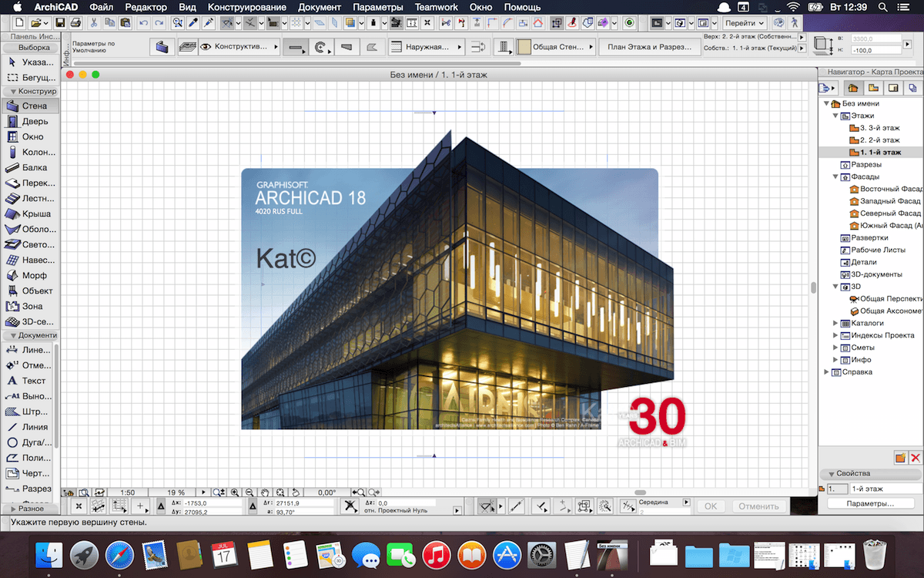Image resolution: width=924 pixels, height=578 pixels.
Task: Click the Undo arrow icon
Action: pos(144,23)
